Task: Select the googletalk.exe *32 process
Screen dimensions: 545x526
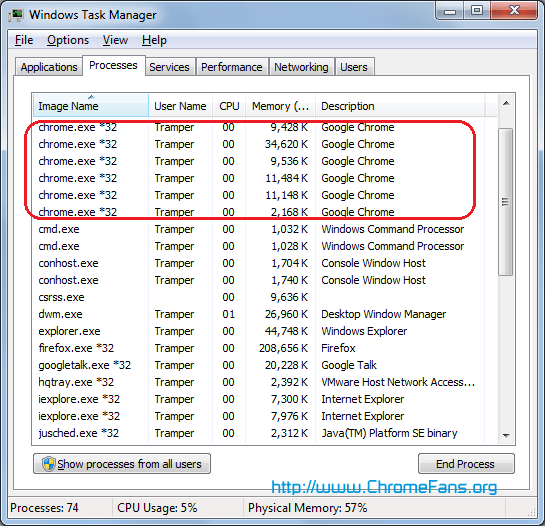Action: [258, 365]
